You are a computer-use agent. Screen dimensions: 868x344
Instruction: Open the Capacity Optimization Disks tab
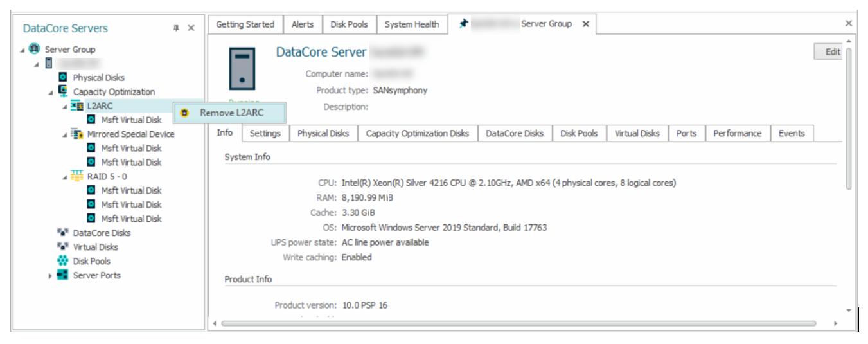point(417,134)
